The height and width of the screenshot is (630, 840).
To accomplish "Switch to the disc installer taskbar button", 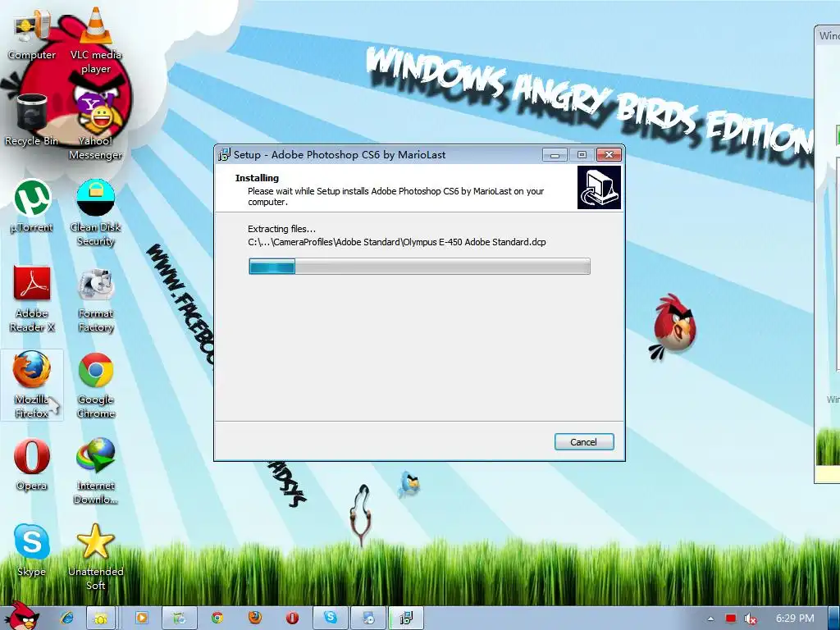I will 368,618.
